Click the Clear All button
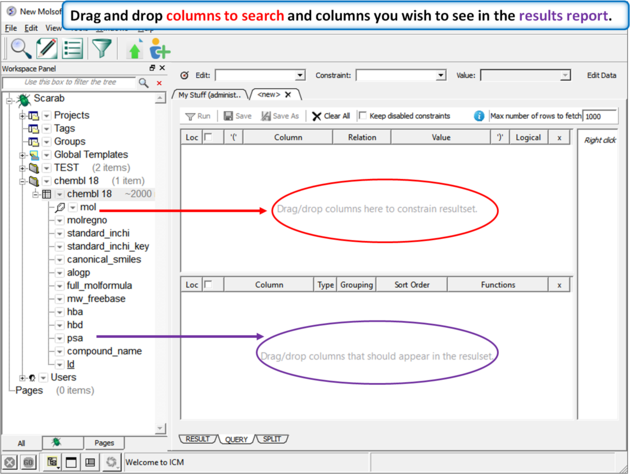This screenshot has height=474, width=630. click(331, 116)
